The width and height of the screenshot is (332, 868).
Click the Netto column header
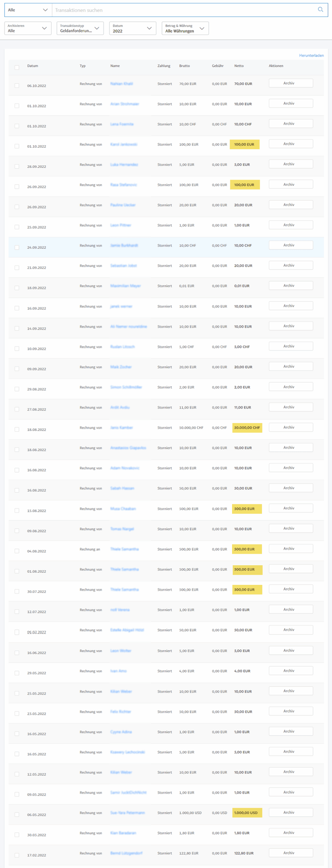pos(239,66)
